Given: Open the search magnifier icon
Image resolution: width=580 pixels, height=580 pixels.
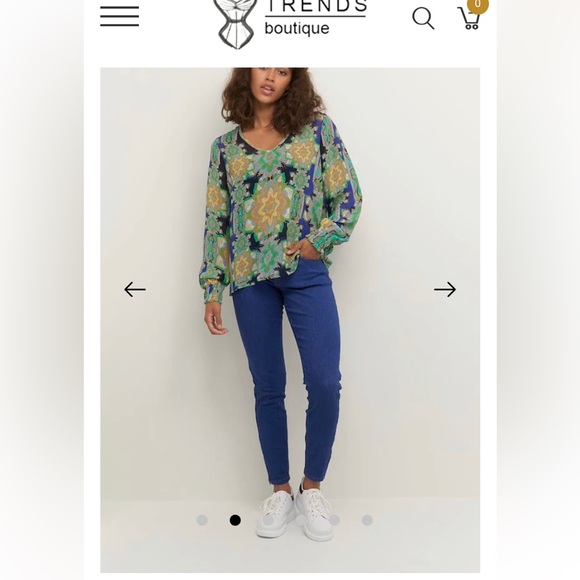Looking at the screenshot, I should pyautogui.click(x=423, y=18).
